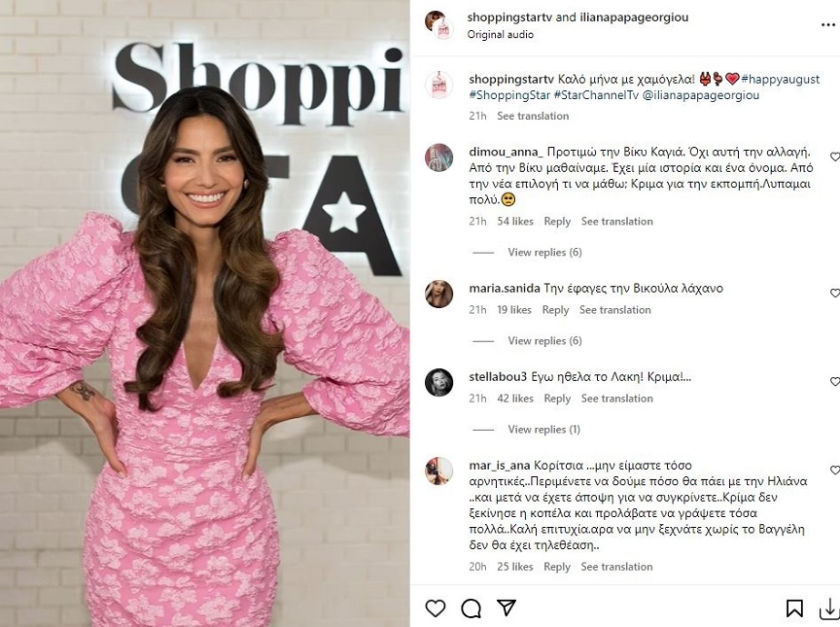Open maria.sanida profile avatar
This screenshot has width=840, height=627.
pos(438,294)
